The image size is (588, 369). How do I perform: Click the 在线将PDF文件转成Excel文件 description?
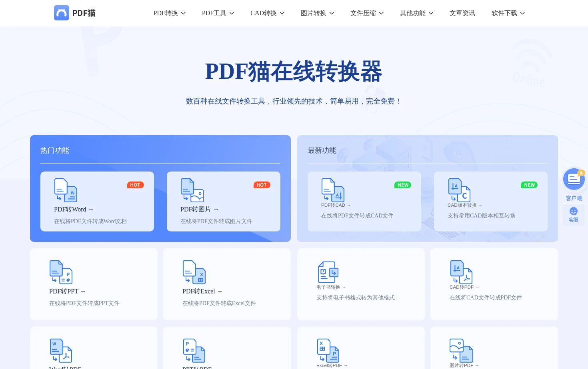219,303
